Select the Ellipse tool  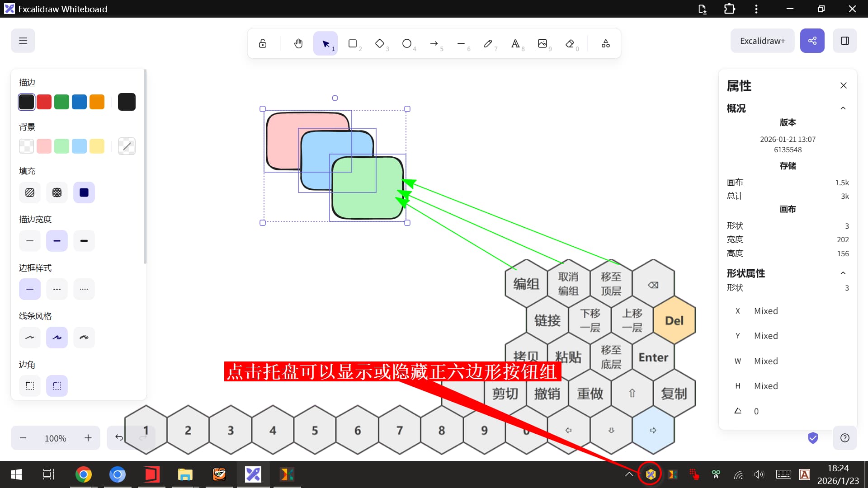(x=407, y=43)
